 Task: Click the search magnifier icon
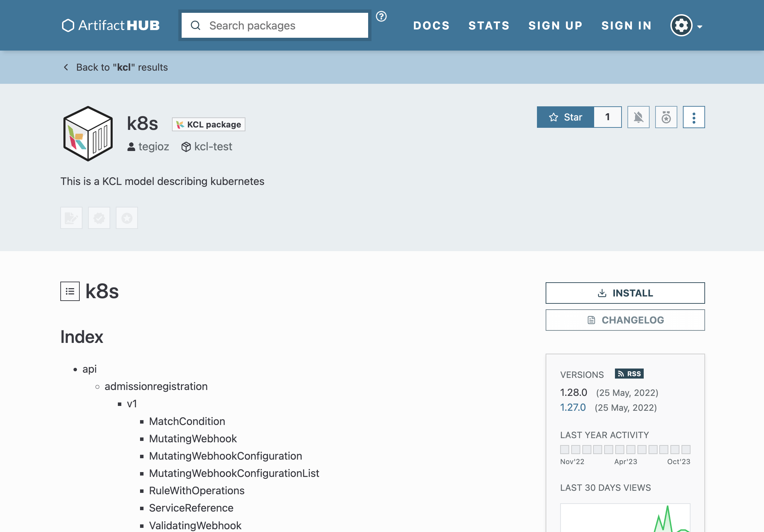196,25
